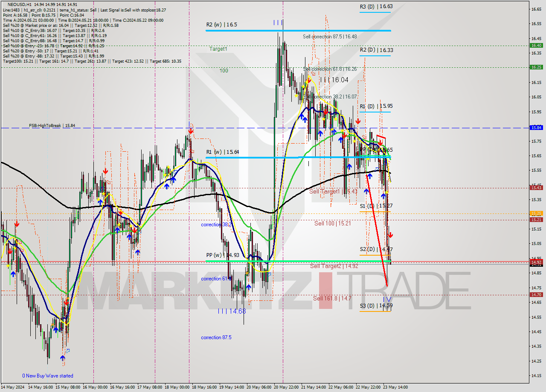Select the Sell 100 | 15.21 label
The height and width of the screenshot is (392, 546).
pyautogui.click(x=332, y=223)
